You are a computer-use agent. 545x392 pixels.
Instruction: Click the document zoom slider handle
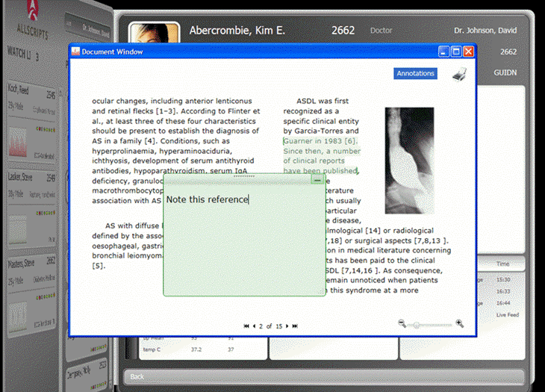(x=417, y=325)
